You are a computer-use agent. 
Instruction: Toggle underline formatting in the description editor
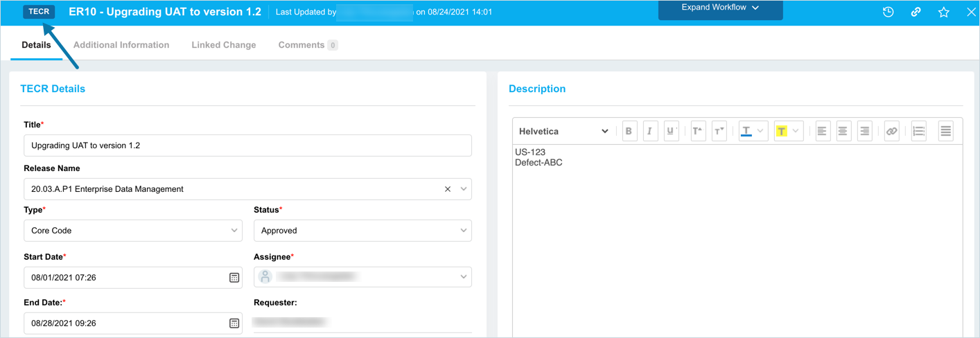671,132
